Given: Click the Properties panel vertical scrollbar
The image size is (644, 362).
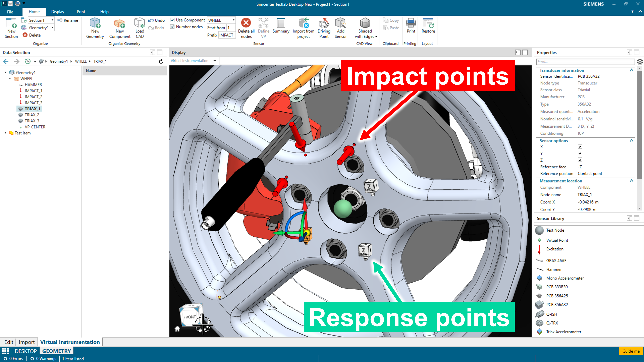Looking at the screenshot, I should pos(639,125).
